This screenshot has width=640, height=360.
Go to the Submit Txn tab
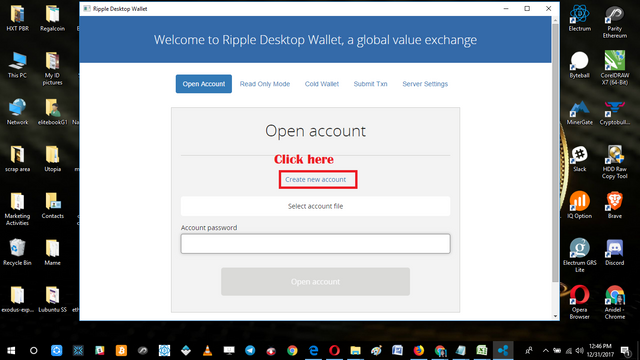coord(370,84)
